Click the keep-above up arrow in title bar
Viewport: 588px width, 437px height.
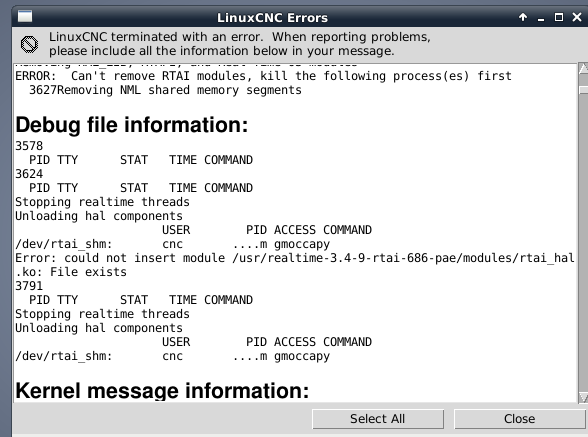tap(523, 17)
